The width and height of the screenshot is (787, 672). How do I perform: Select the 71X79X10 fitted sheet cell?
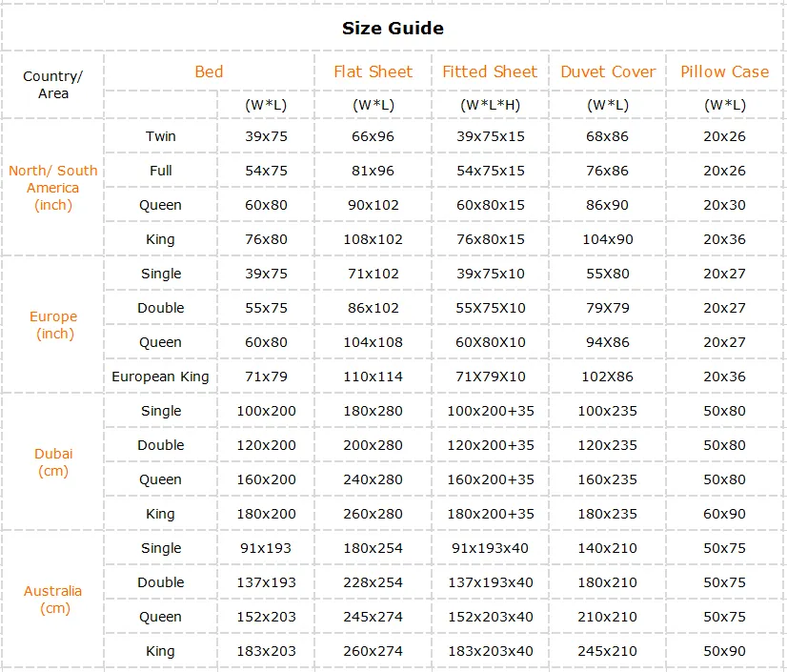click(490, 377)
